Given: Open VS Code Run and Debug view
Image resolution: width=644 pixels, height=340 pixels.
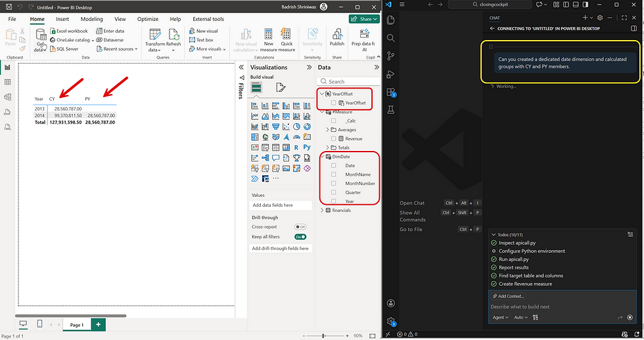Looking at the screenshot, I should click(390, 74).
